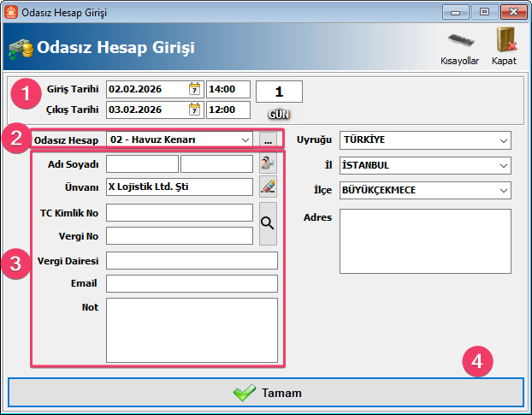Open the Çıkış Tarihi calendar picker
This screenshot has height=415, width=532.
(x=194, y=110)
